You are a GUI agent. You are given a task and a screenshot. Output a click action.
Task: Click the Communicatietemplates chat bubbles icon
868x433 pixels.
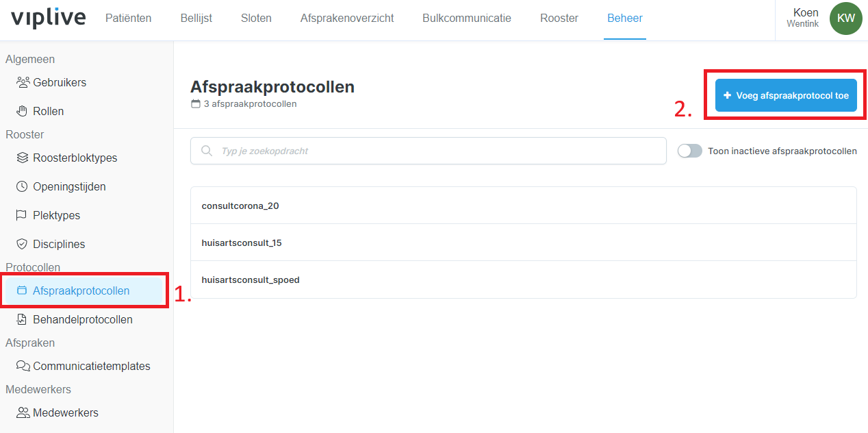tap(23, 366)
